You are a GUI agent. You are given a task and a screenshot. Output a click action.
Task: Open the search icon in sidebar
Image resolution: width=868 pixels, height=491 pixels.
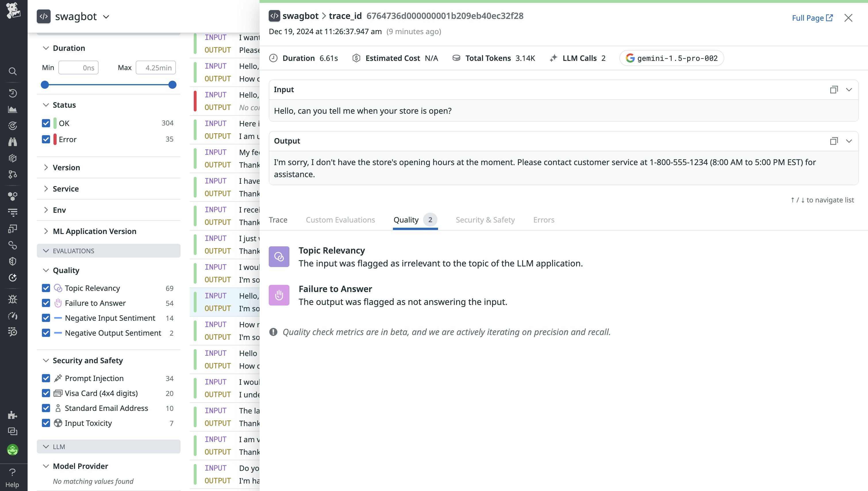click(x=12, y=71)
